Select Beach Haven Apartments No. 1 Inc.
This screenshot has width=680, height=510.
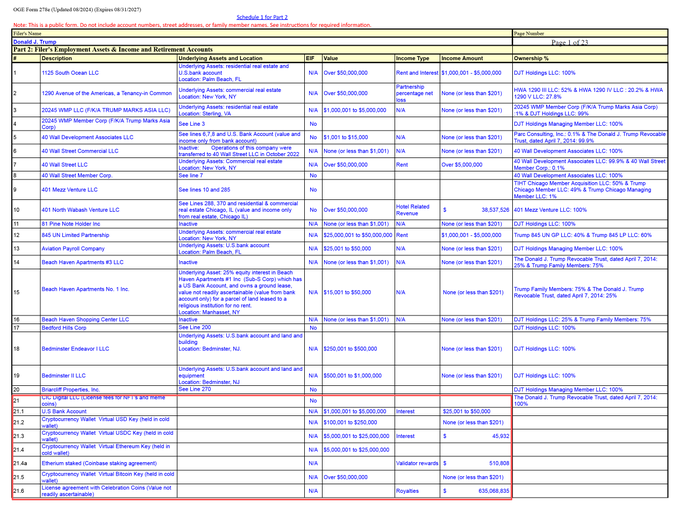click(85, 289)
